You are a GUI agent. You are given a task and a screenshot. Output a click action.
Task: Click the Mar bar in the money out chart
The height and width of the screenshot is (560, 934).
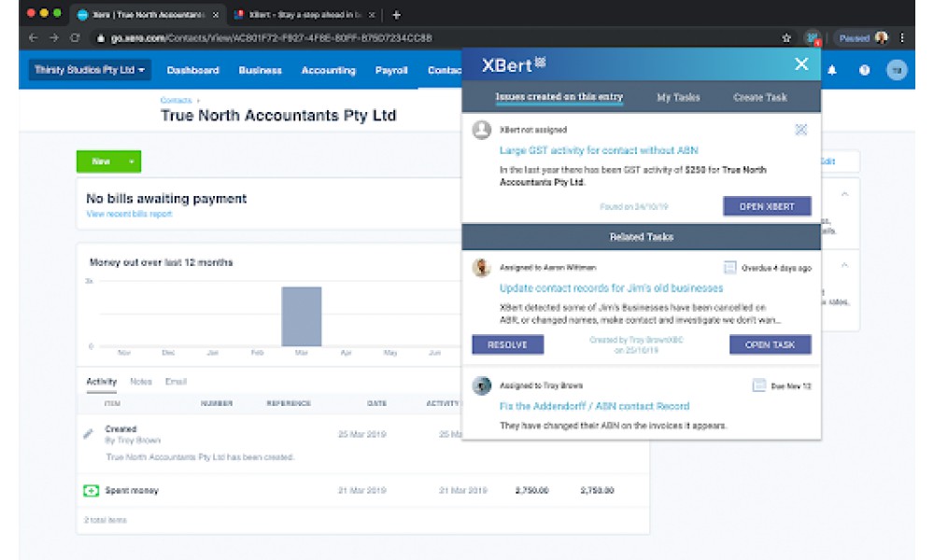point(302,316)
